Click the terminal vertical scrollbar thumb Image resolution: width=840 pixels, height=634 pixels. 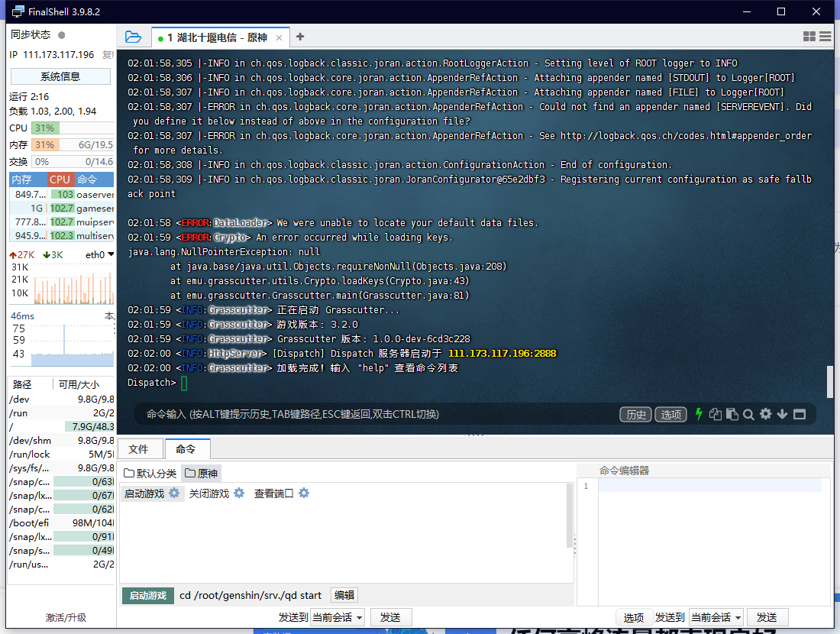pyautogui.click(x=830, y=382)
